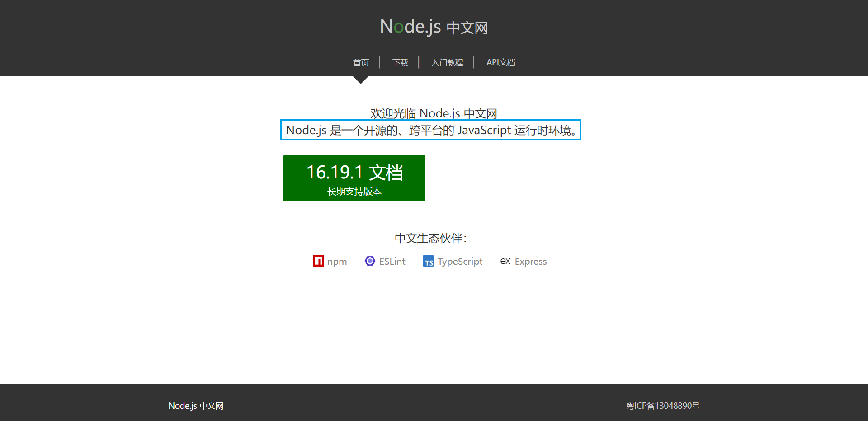Open the 下载 navigation item

(400, 62)
